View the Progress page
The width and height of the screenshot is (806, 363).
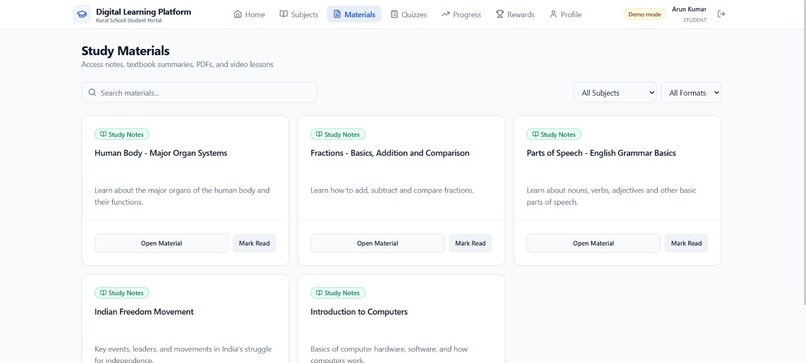click(461, 14)
